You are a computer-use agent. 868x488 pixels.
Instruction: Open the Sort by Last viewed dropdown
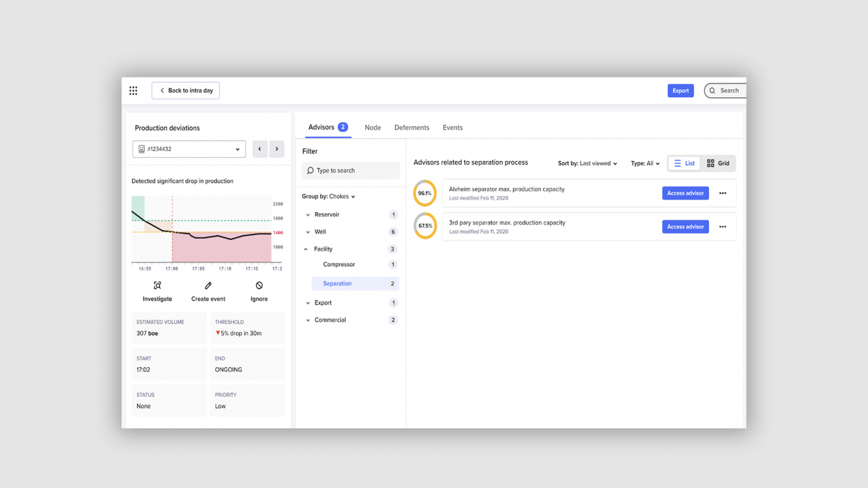point(587,164)
